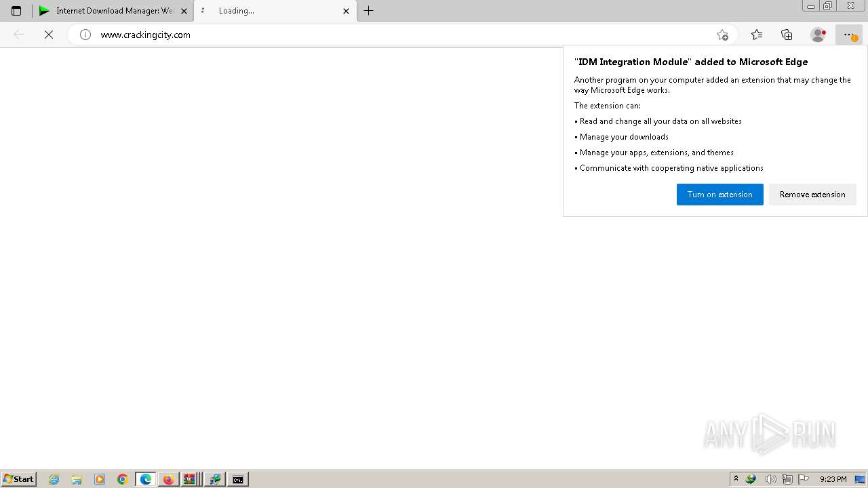Open Action Center flag icon
This screenshot has height=488, width=868.
[804, 479]
